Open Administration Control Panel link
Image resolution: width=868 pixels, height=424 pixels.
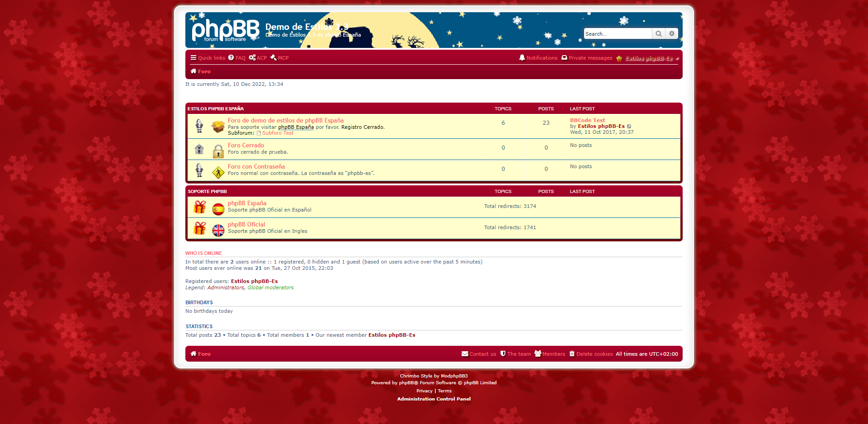(434, 399)
